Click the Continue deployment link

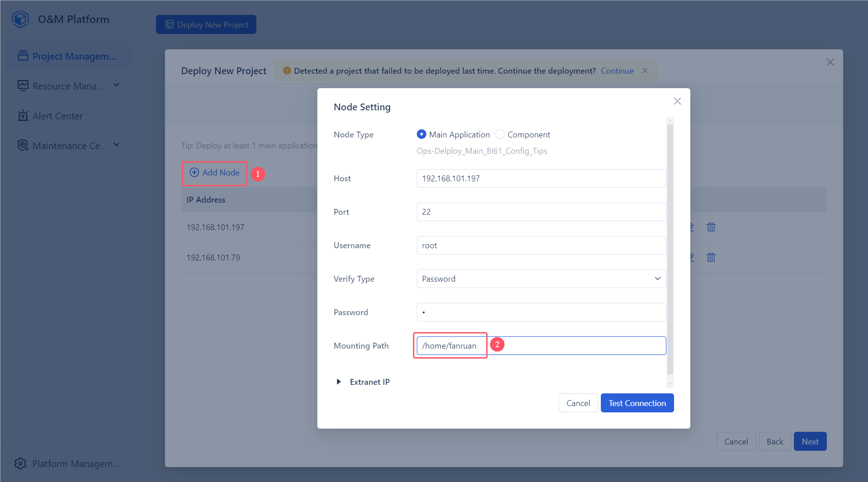[617, 71]
